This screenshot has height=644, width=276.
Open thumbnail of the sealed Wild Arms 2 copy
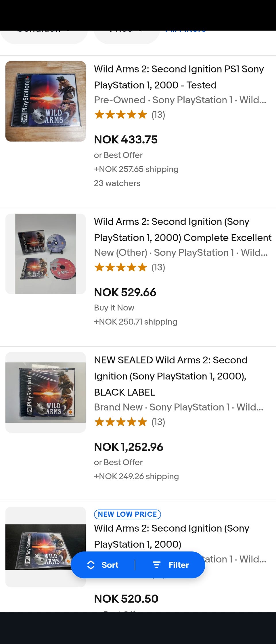(x=46, y=392)
